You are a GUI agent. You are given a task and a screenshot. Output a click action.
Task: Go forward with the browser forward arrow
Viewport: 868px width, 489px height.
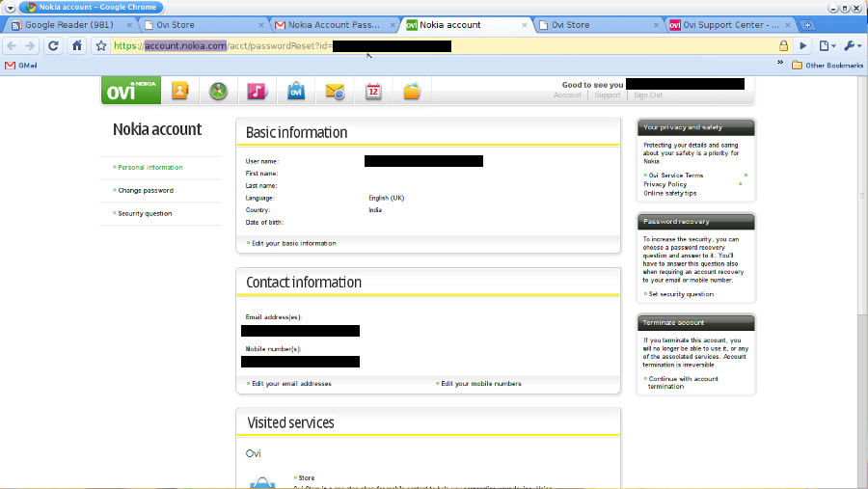point(30,46)
